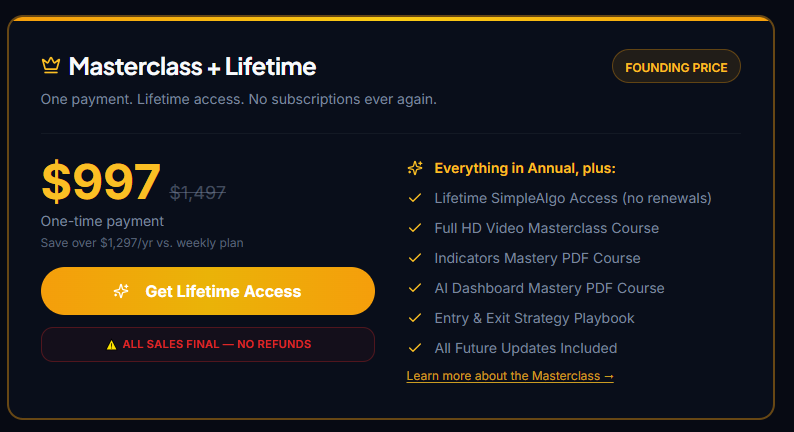Click the $997 price text
The height and width of the screenshot is (432, 794).
(101, 181)
